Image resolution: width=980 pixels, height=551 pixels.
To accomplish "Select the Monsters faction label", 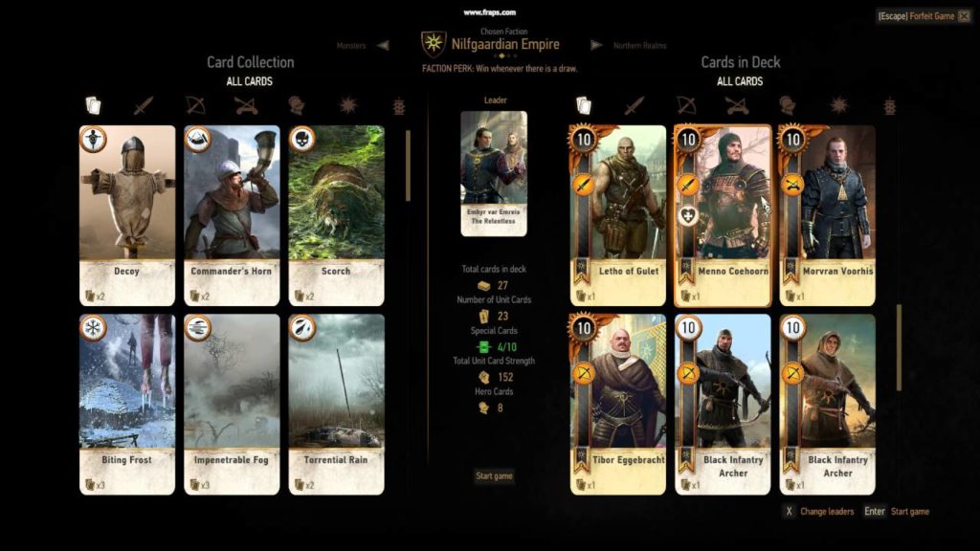I will tap(350, 46).
